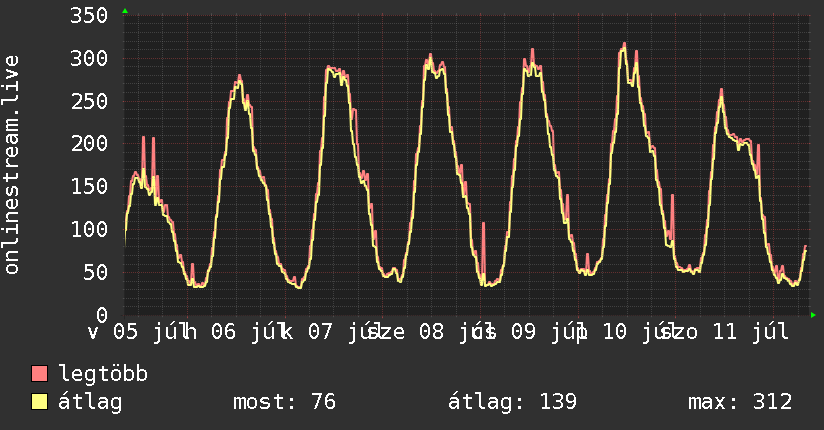Click the átlag: 139 average value
This screenshot has height=430, width=824.
coord(512,402)
